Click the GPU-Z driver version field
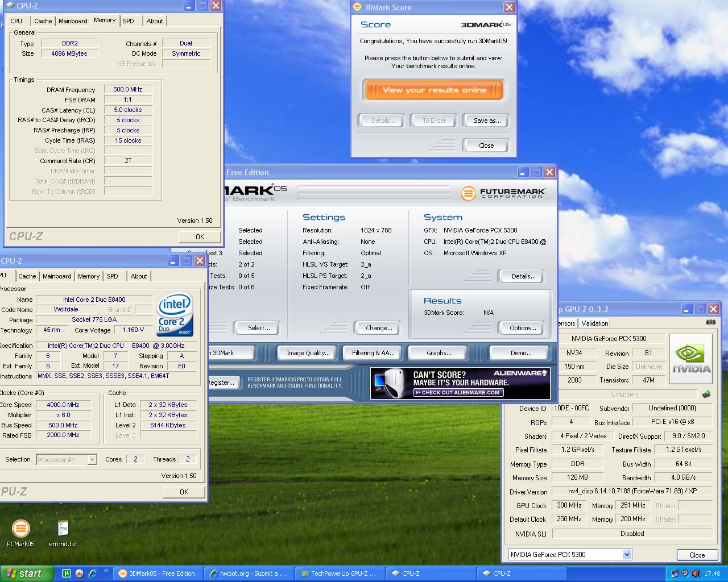The height and width of the screenshot is (582, 728). [x=632, y=491]
